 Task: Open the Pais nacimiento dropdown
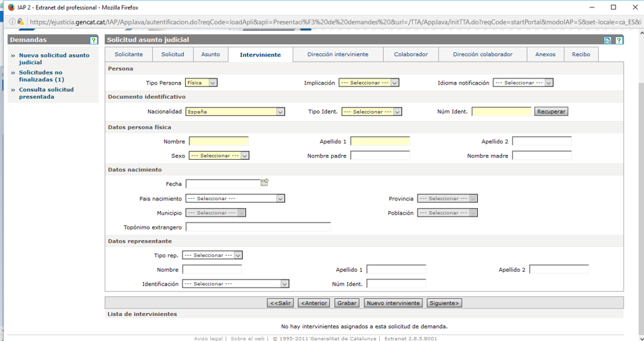coord(235,199)
